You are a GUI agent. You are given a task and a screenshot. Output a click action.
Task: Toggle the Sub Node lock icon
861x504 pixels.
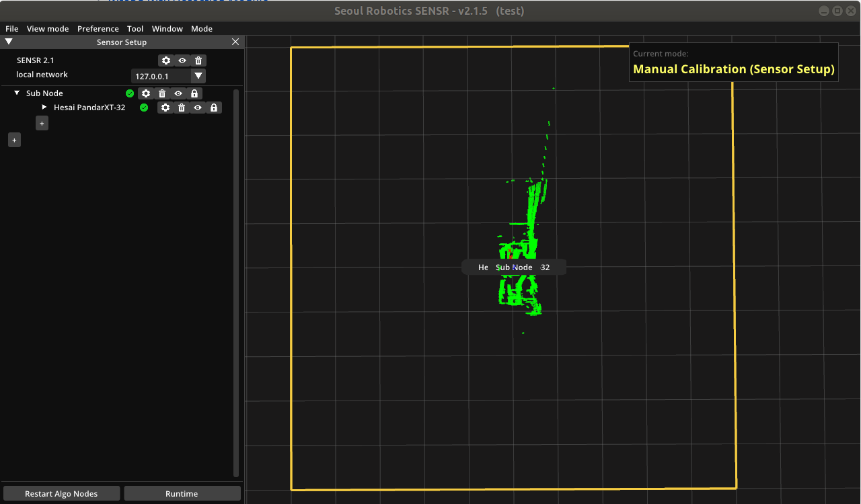click(x=194, y=93)
